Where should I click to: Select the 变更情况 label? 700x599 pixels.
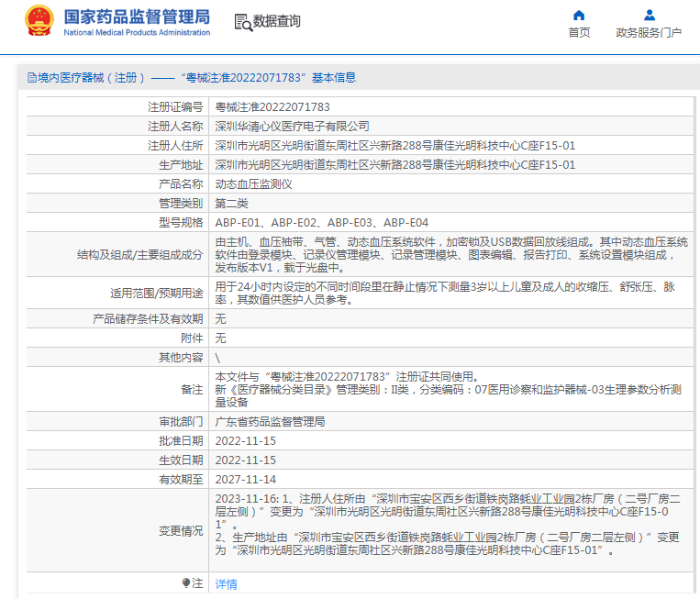181,530
